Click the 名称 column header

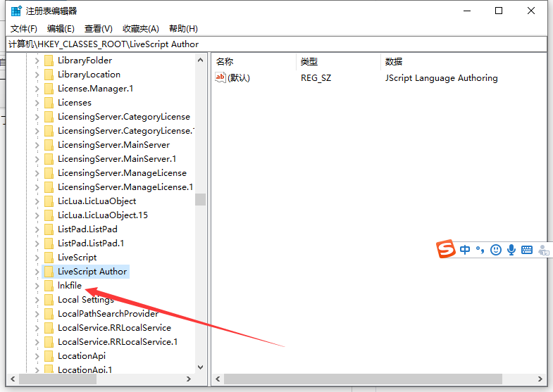tap(225, 61)
